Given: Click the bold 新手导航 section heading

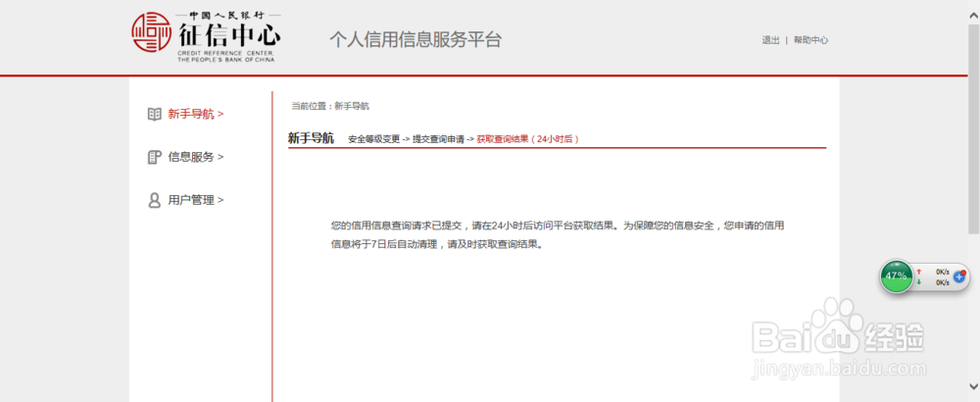Looking at the screenshot, I should click(x=311, y=138).
